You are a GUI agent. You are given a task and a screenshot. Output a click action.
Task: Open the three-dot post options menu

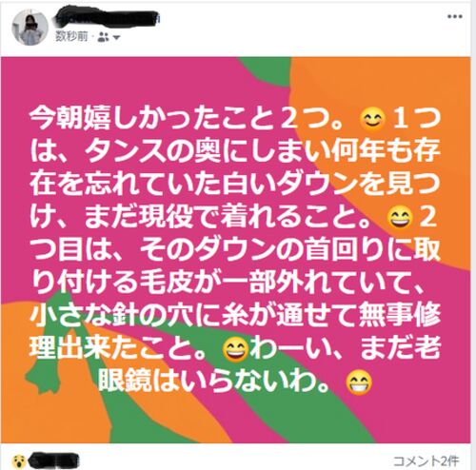pyautogui.click(x=454, y=16)
